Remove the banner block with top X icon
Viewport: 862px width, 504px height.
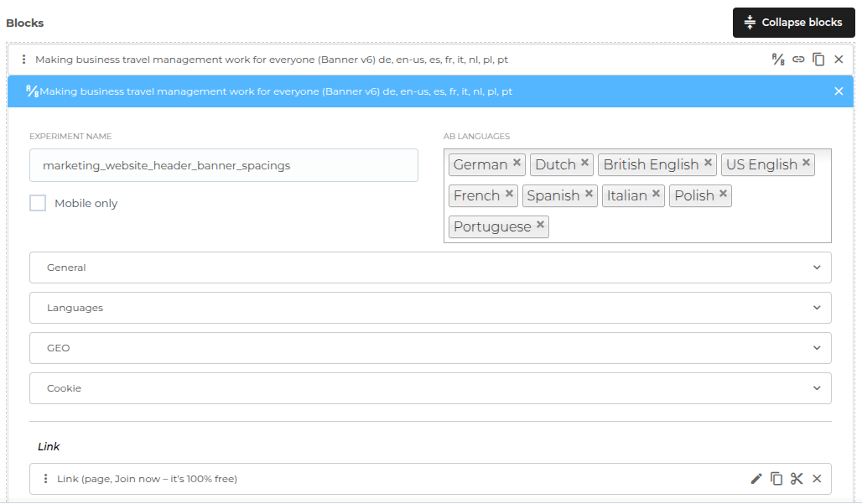[x=839, y=60]
